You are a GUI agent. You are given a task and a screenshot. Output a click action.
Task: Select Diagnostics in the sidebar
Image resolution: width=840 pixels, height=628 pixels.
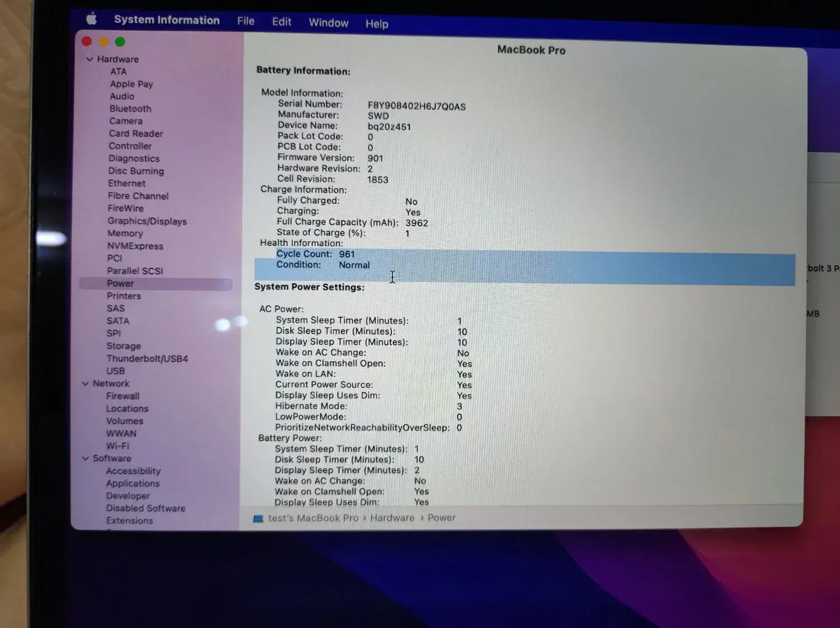tap(134, 158)
